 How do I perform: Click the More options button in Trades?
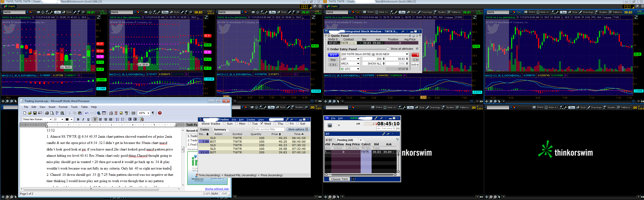298,129
